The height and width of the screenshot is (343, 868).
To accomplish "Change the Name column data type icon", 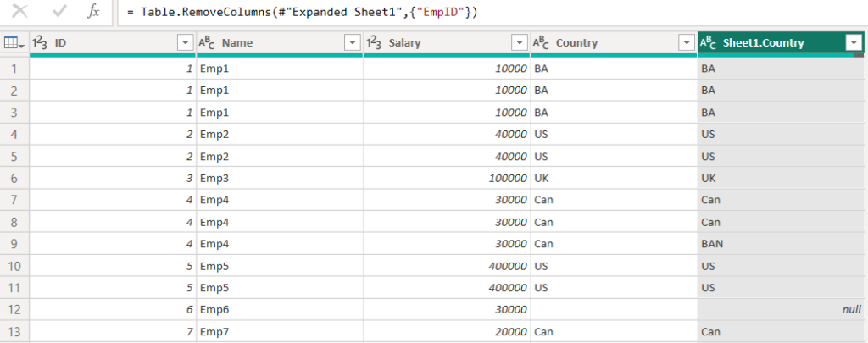I will click(x=208, y=42).
